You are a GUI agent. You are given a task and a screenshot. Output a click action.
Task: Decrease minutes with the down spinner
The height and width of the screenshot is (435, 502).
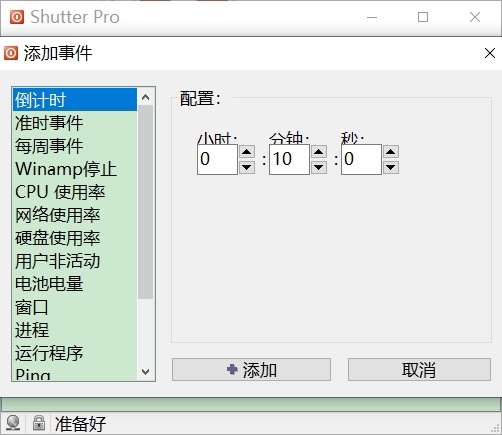pyautogui.click(x=319, y=167)
